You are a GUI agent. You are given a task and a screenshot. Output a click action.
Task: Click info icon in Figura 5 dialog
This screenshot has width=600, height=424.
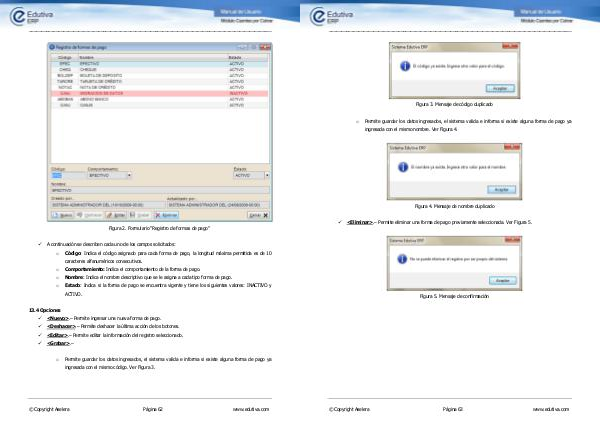pyautogui.click(x=403, y=258)
